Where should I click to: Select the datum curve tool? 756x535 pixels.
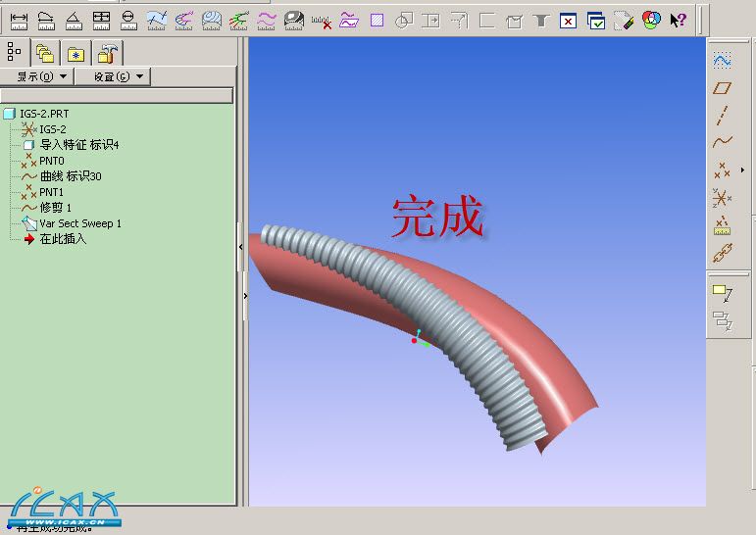click(x=722, y=142)
